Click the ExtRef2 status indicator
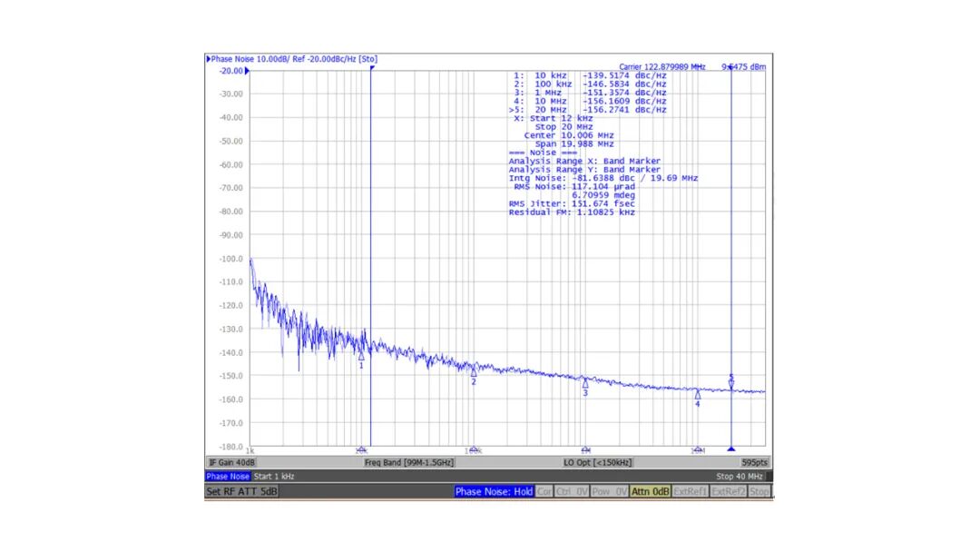 pyautogui.click(x=728, y=491)
